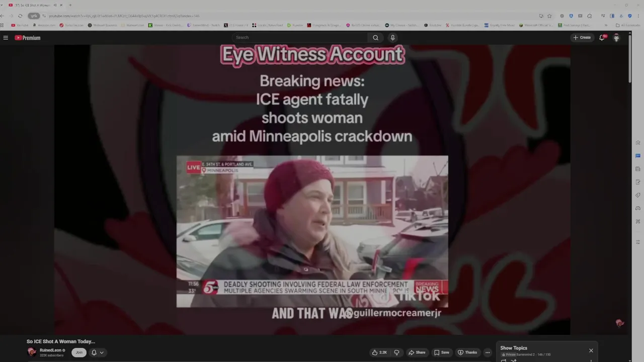Click the shield extension icon in toolbar
This screenshot has width=644, height=362.
[x=571, y=16]
